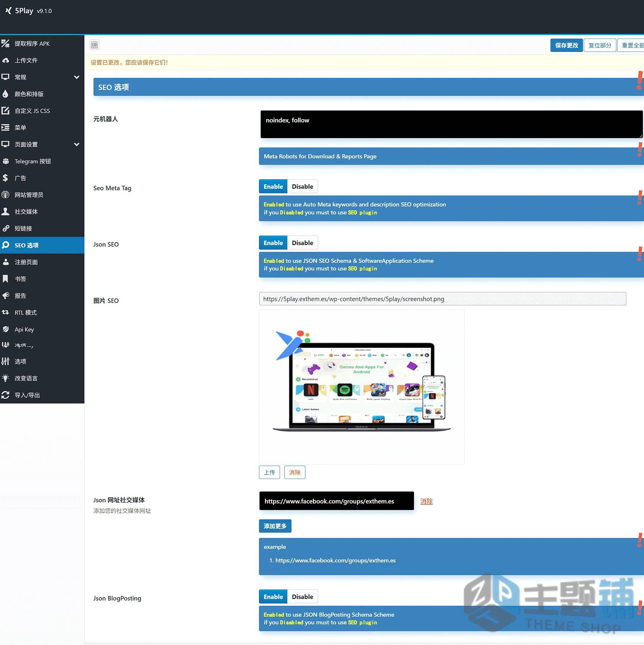Disable the Json SEO option
The image size is (644, 645).
point(302,243)
